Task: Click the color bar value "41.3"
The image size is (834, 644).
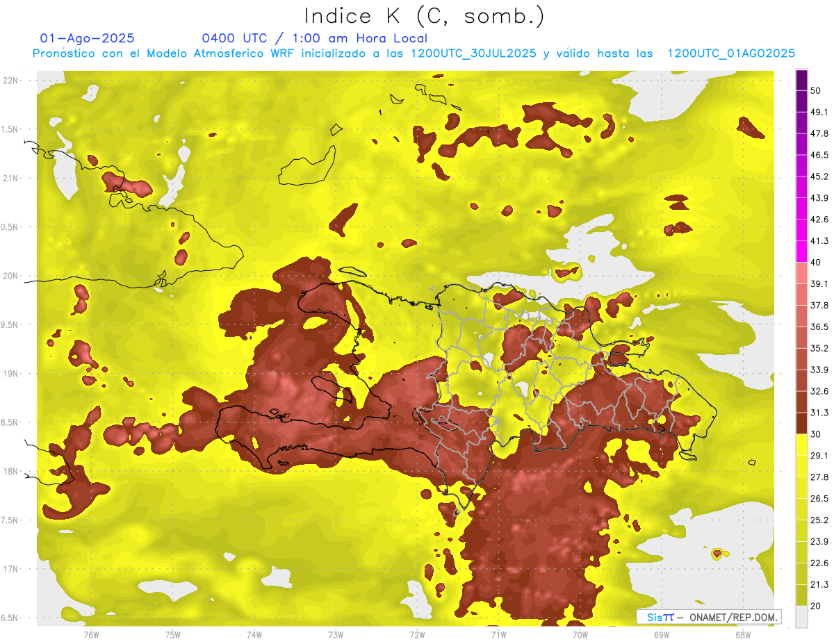Action: pos(819,241)
